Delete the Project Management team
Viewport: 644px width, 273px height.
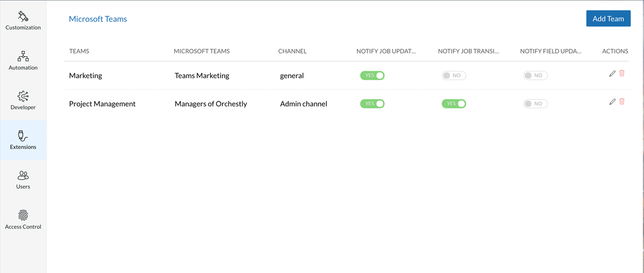point(622,101)
